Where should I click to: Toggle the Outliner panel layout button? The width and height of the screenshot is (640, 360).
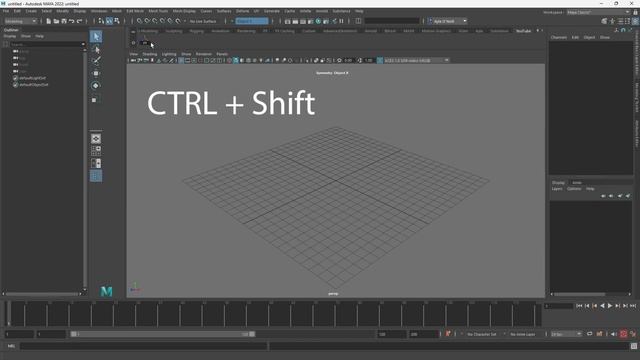pyautogui.click(x=96, y=176)
